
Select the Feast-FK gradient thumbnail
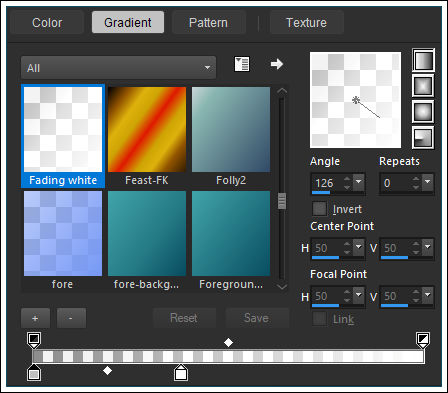[147, 129]
